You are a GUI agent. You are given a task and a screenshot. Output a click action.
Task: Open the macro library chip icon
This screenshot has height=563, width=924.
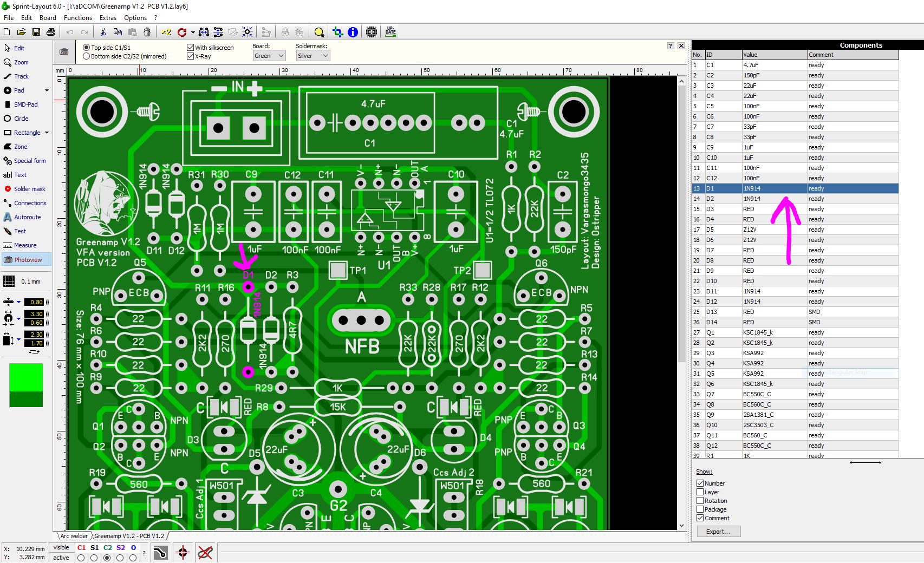(371, 32)
